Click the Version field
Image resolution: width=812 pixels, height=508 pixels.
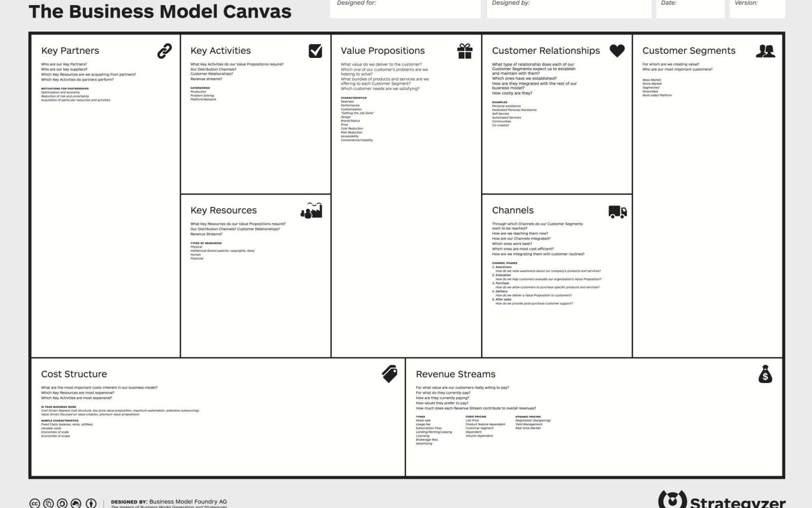click(x=757, y=9)
